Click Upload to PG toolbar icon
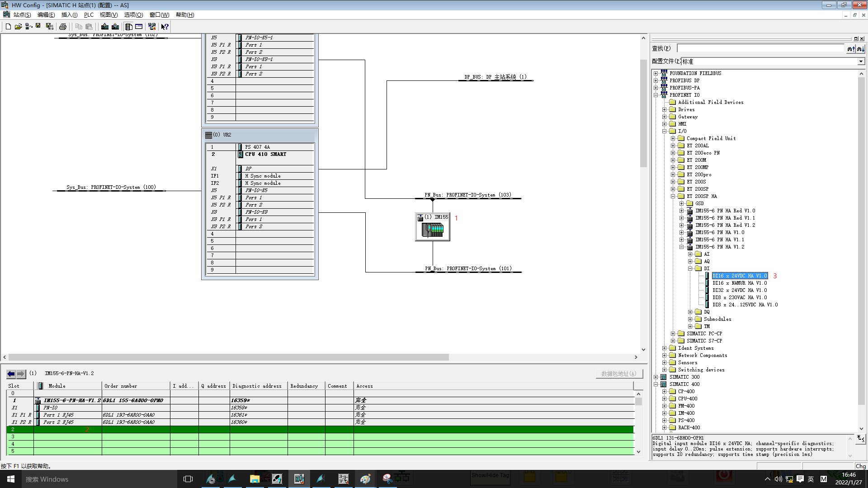This screenshot has height=488, width=868. (115, 27)
